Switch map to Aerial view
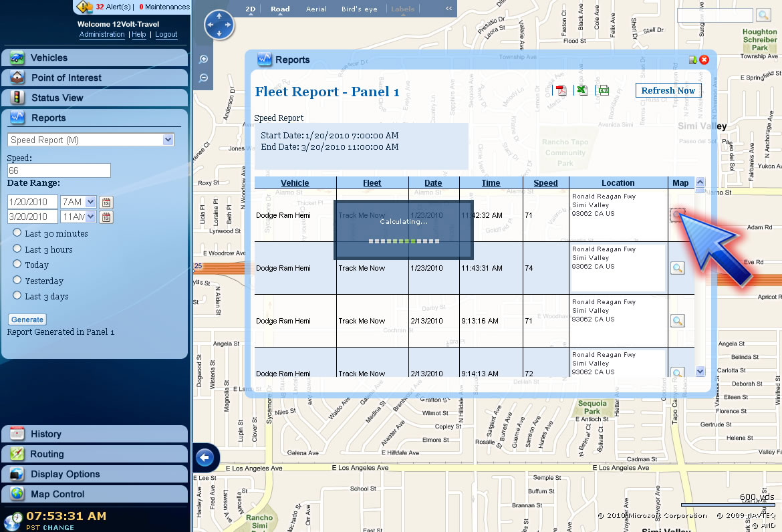This screenshot has height=532, width=782. pos(316,9)
